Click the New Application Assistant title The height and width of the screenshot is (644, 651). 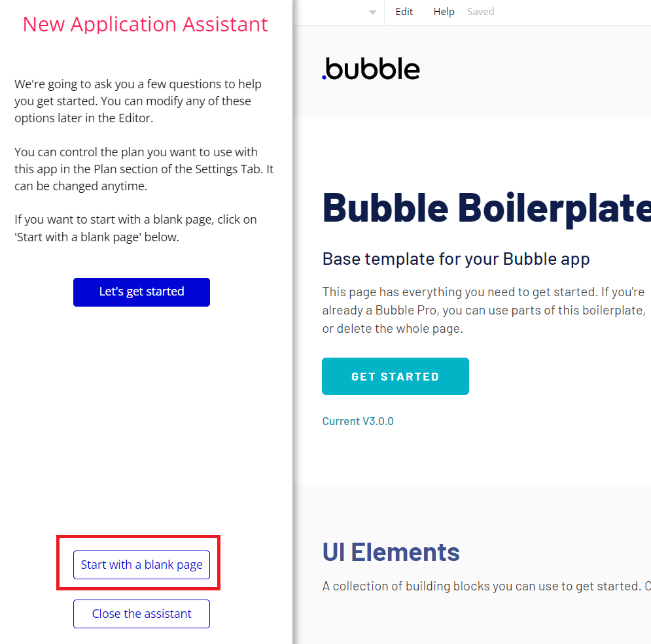[145, 24]
